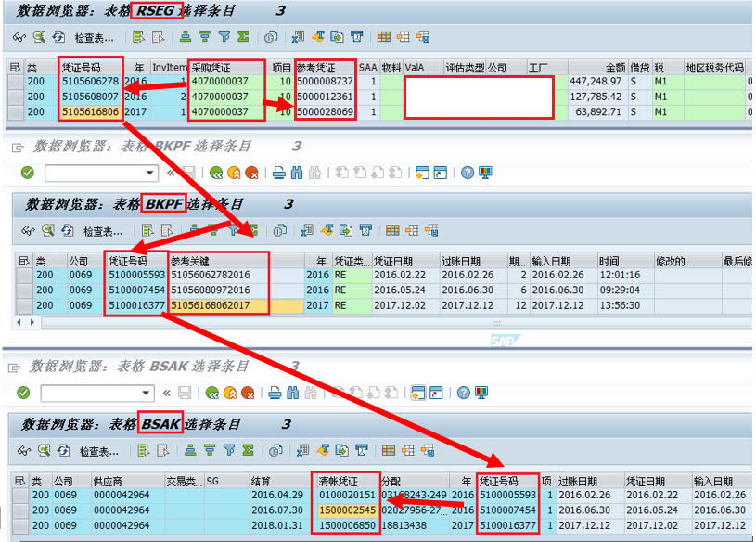Click the left scroll arrow under BKPF table
This screenshot has width=756, height=542.
pos(19,322)
